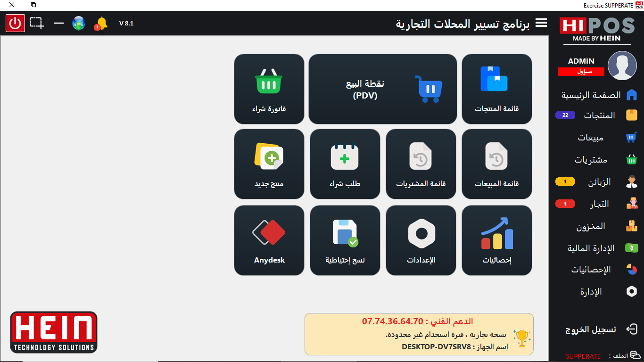
Task: Open the الإعدادات settings tile
Action: pos(421,240)
